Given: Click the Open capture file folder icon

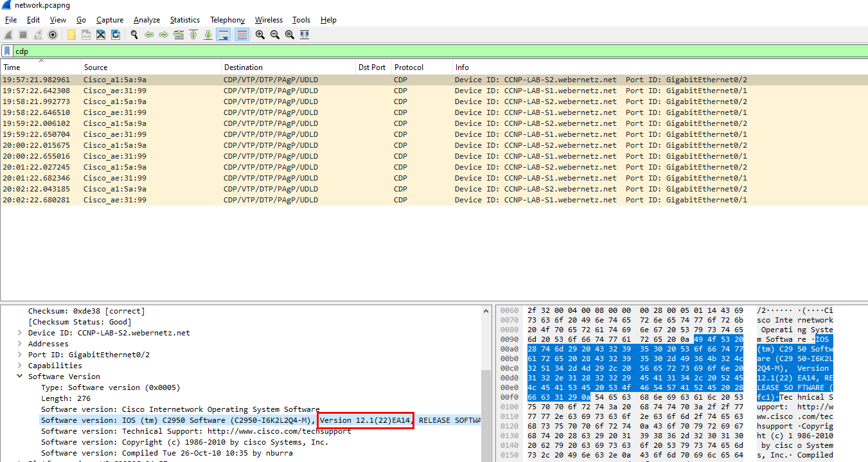Looking at the screenshot, I should click(x=71, y=35).
